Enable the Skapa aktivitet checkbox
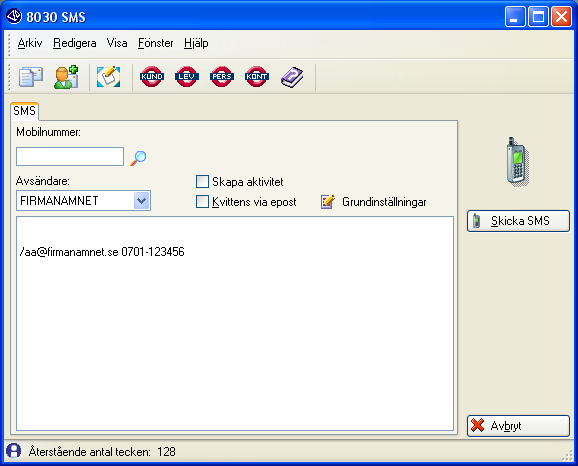The height and width of the screenshot is (466, 578). coord(202,181)
